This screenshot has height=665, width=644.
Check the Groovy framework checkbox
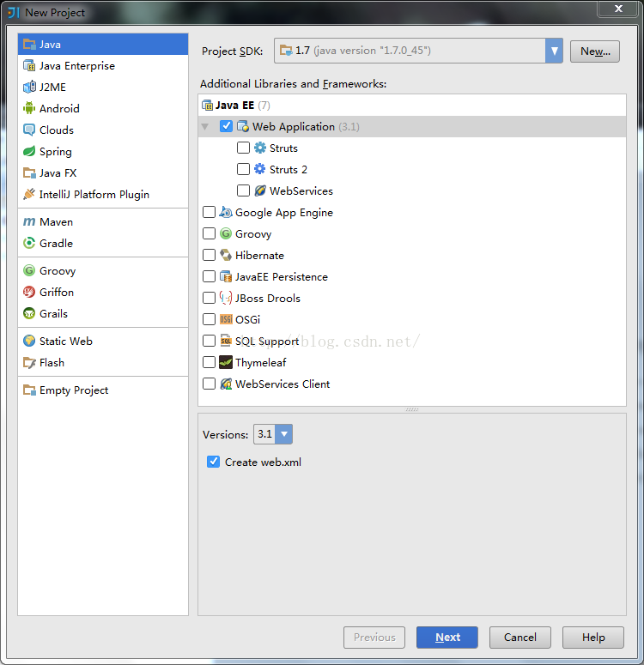click(209, 233)
